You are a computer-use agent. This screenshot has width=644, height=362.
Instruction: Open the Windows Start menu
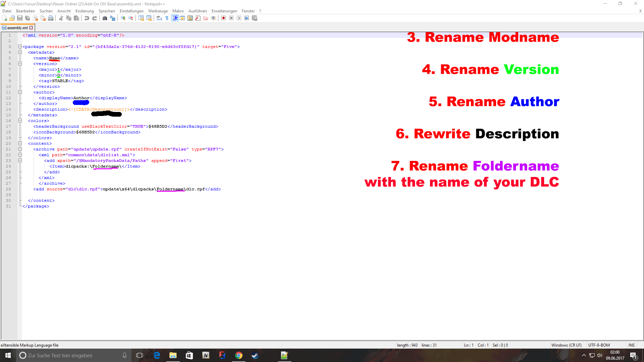tap(8, 355)
